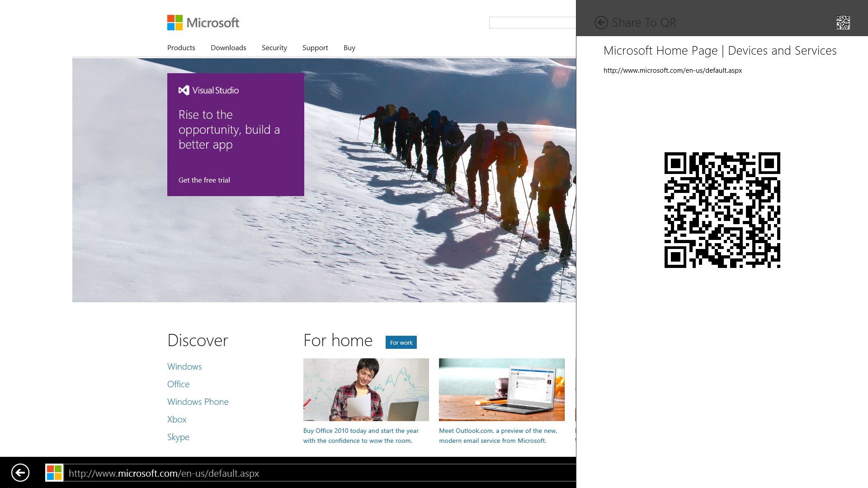Open the Windows Phone link

198,402
